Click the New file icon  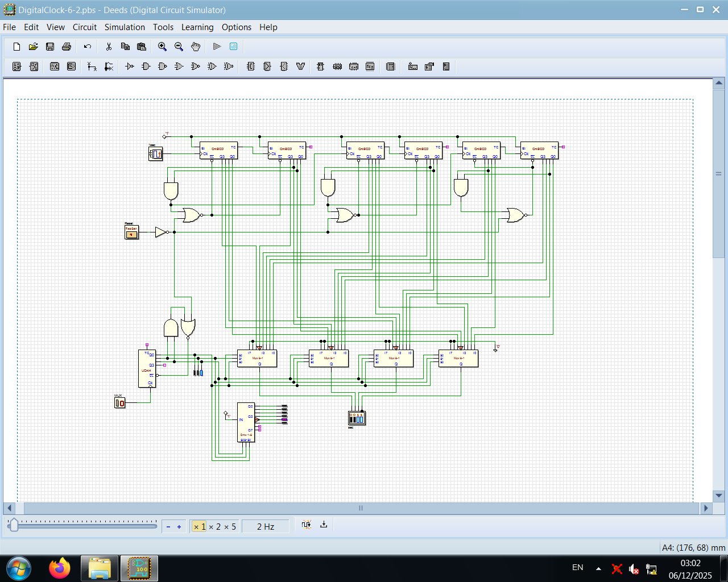point(16,47)
